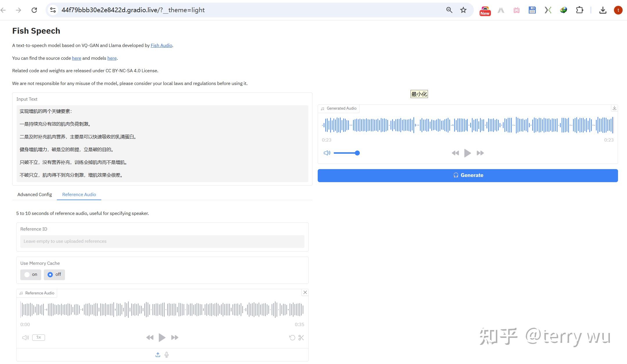627x364 pixels.
Task: Reset reference audio using the undo icon
Action: coord(292,338)
